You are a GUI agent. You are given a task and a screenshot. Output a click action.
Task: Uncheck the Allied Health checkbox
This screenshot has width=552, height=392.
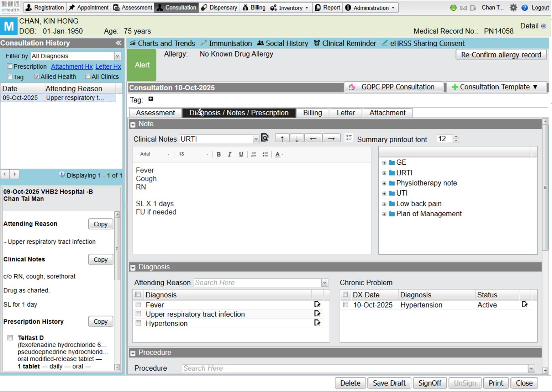[x=37, y=76]
